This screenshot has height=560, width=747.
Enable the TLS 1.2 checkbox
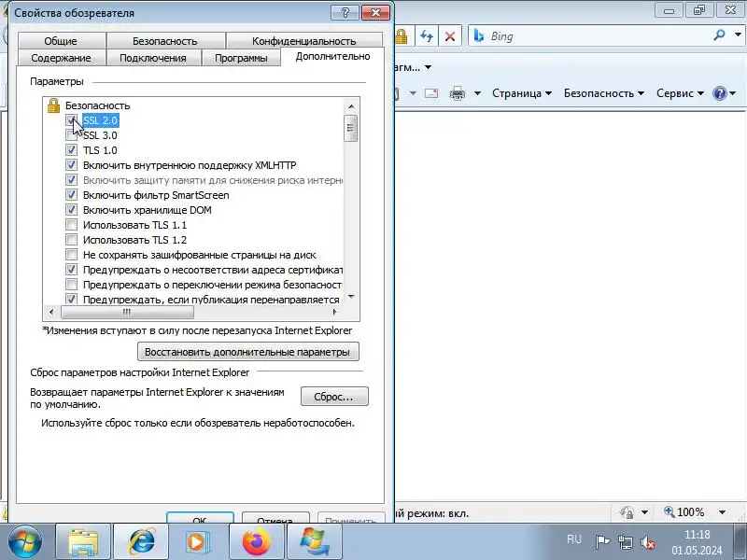pyautogui.click(x=71, y=240)
